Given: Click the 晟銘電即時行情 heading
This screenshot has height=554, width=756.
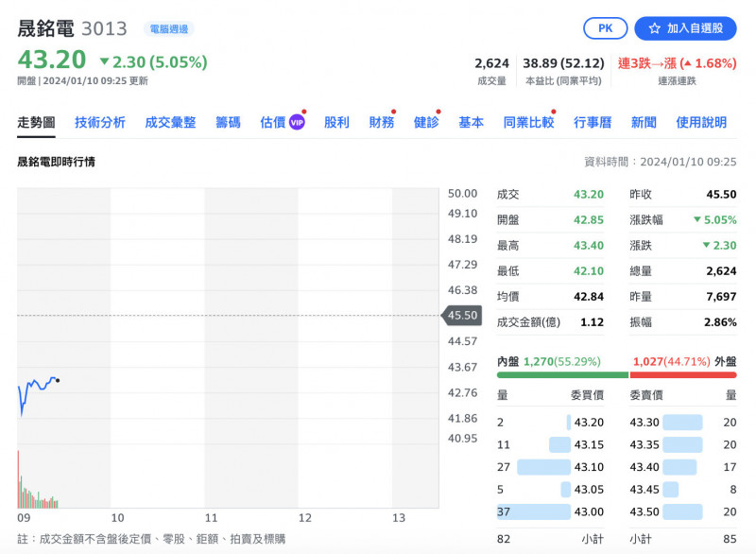Looking at the screenshot, I should (56, 162).
